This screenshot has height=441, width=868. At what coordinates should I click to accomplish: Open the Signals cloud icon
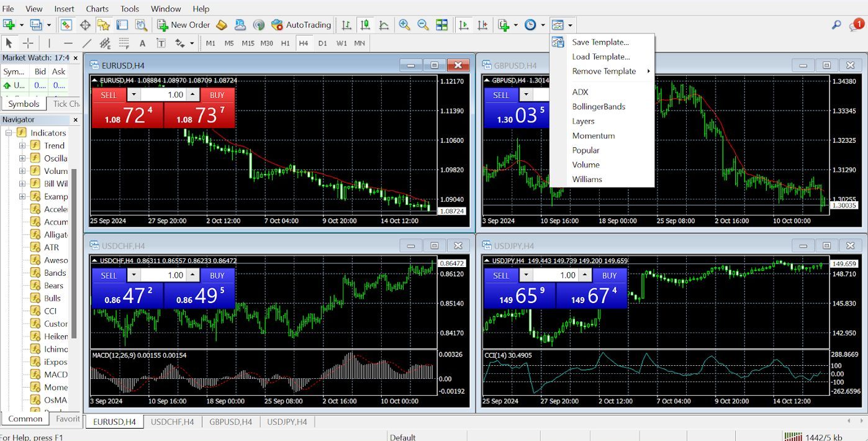(240, 25)
